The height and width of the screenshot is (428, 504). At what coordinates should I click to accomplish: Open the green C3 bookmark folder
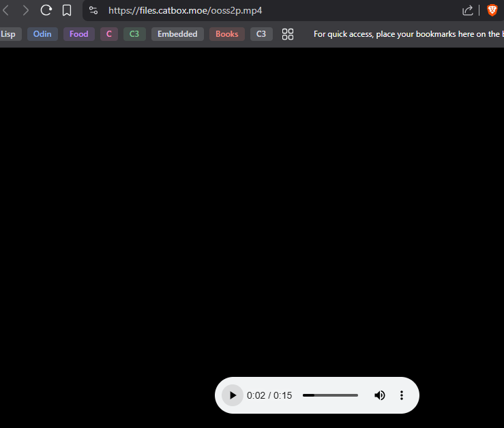click(x=134, y=34)
